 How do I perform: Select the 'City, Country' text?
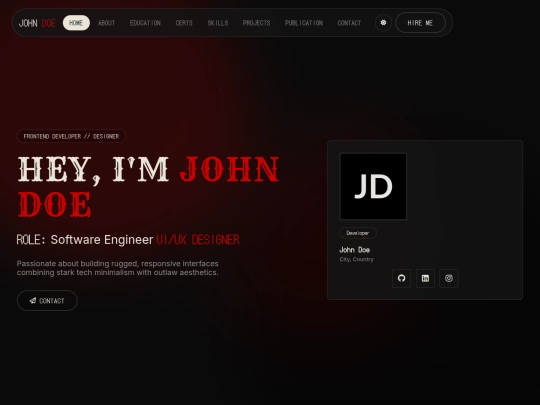[x=356, y=259]
